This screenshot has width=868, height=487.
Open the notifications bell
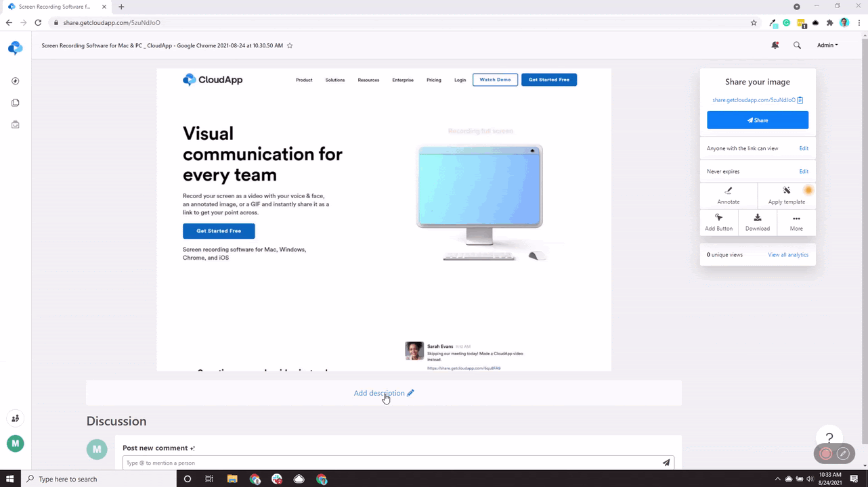coord(775,45)
